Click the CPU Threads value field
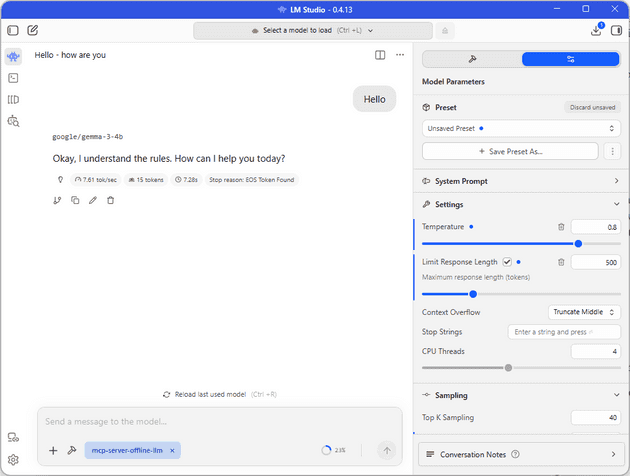630x476 pixels. [x=596, y=351]
